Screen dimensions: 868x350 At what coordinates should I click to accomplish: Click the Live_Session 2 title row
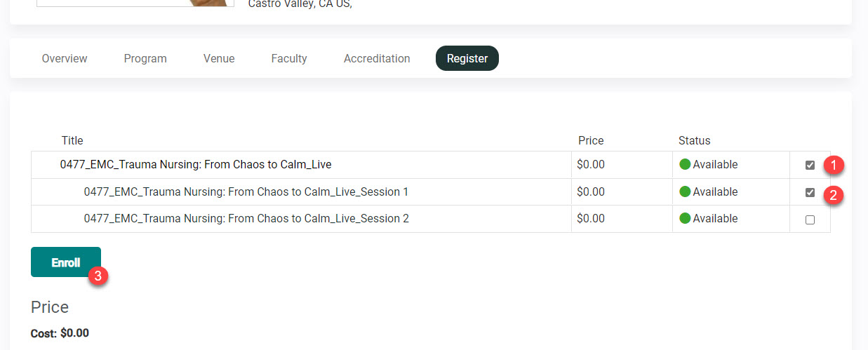[246, 218]
